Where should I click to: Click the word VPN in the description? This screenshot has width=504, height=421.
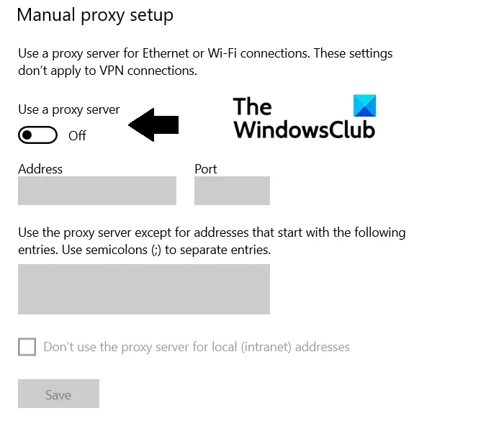pyautogui.click(x=112, y=71)
